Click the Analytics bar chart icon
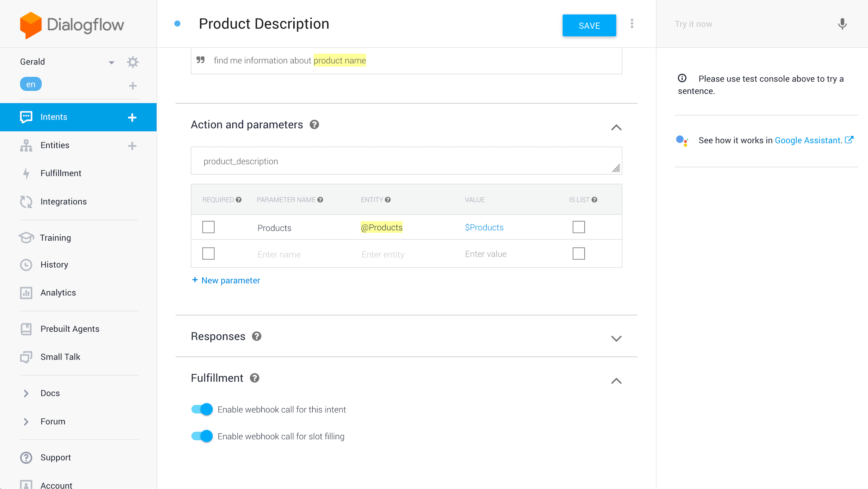 [26, 293]
